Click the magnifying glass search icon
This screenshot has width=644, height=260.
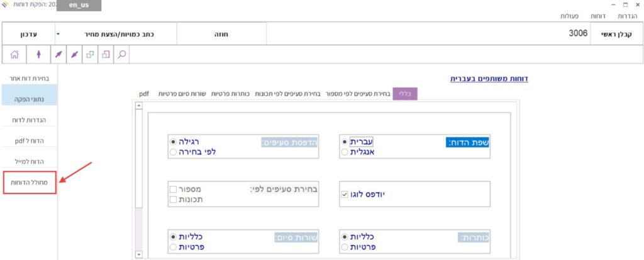pyautogui.click(x=121, y=55)
